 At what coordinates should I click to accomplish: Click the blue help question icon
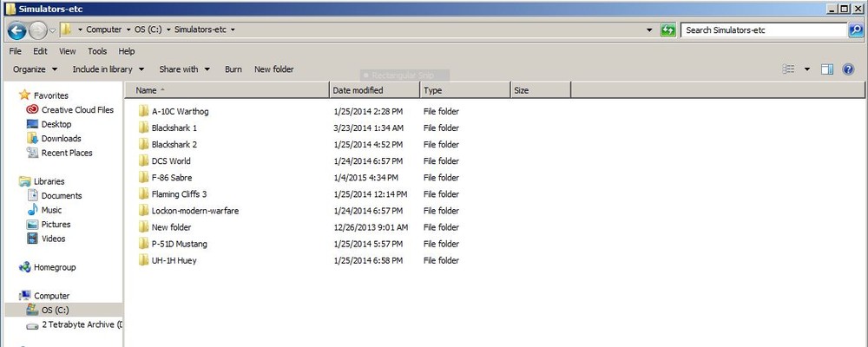(848, 69)
